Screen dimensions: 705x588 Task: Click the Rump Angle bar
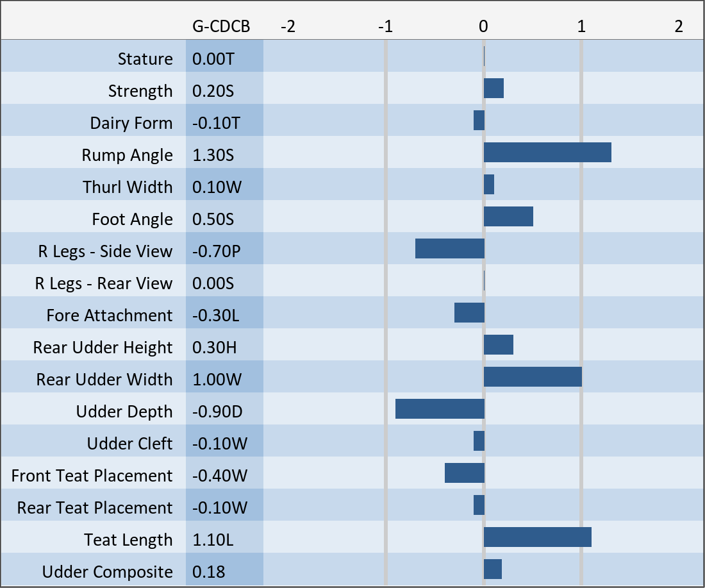pyautogui.click(x=547, y=153)
